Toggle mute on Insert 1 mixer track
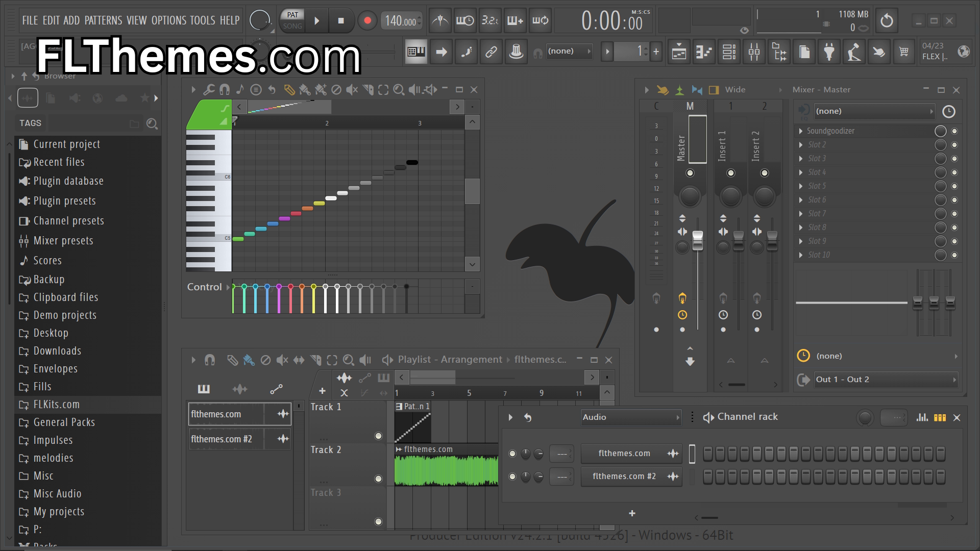Viewport: 980px width, 551px height. (x=730, y=173)
